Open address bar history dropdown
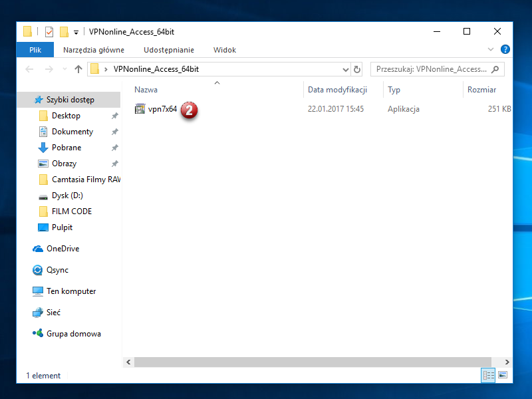This screenshot has width=532, height=399. 345,70
